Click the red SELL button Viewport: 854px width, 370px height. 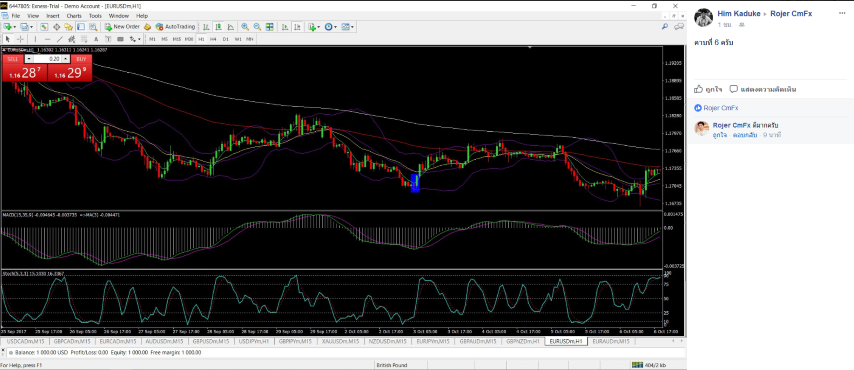(25, 69)
